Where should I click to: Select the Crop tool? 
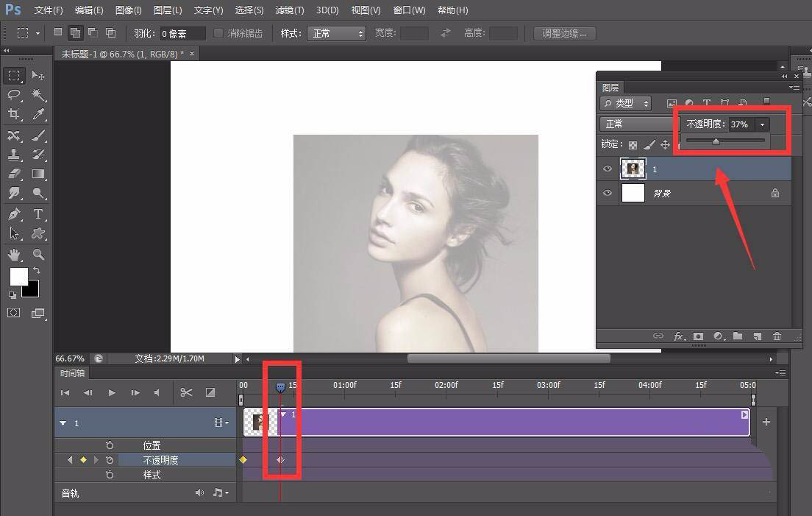14,114
